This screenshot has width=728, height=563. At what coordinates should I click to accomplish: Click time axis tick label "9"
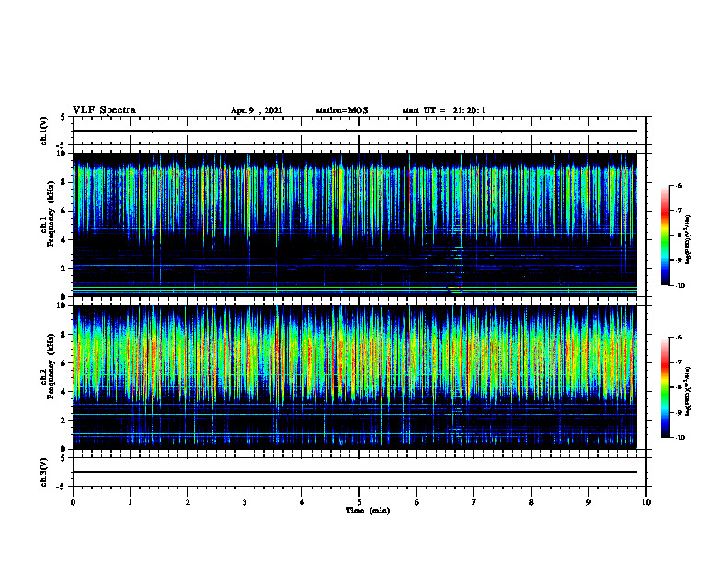588,502
